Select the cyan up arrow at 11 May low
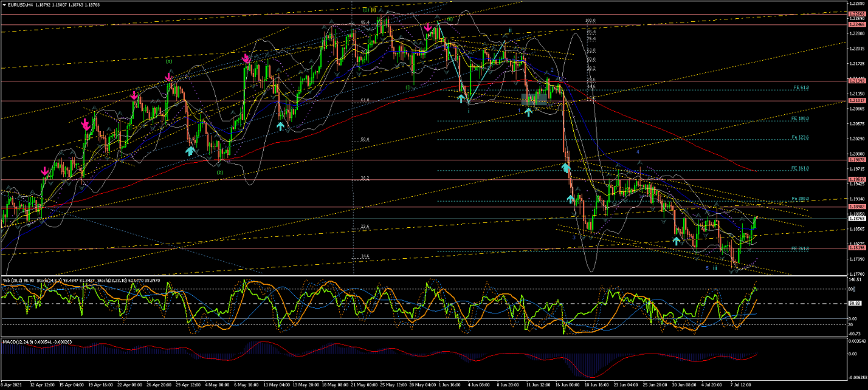This screenshot has width=868, height=390. pos(280,126)
